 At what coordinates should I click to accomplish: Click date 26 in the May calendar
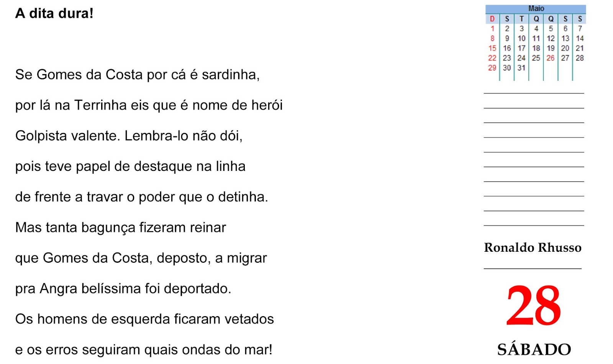click(x=550, y=58)
